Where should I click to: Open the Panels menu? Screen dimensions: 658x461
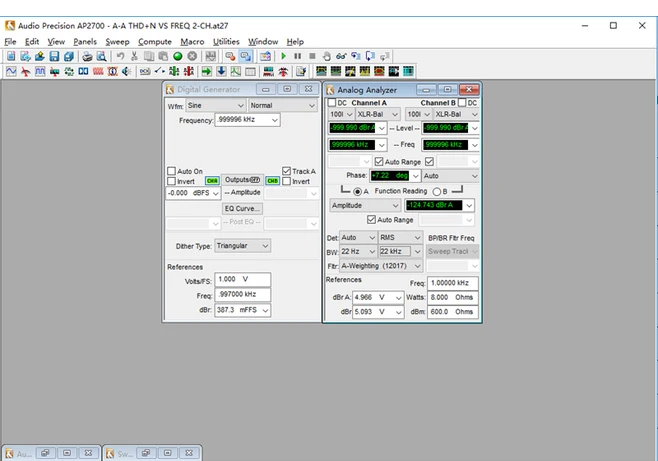[x=85, y=42]
